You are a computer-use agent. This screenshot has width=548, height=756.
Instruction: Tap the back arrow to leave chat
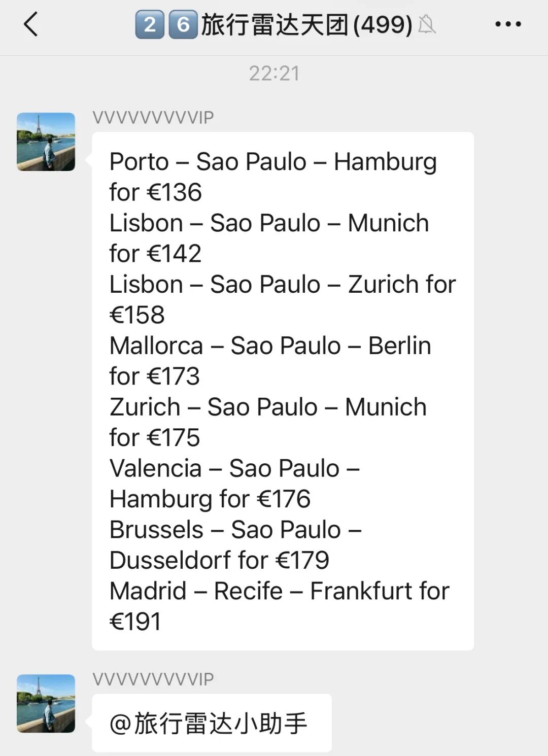click(30, 24)
